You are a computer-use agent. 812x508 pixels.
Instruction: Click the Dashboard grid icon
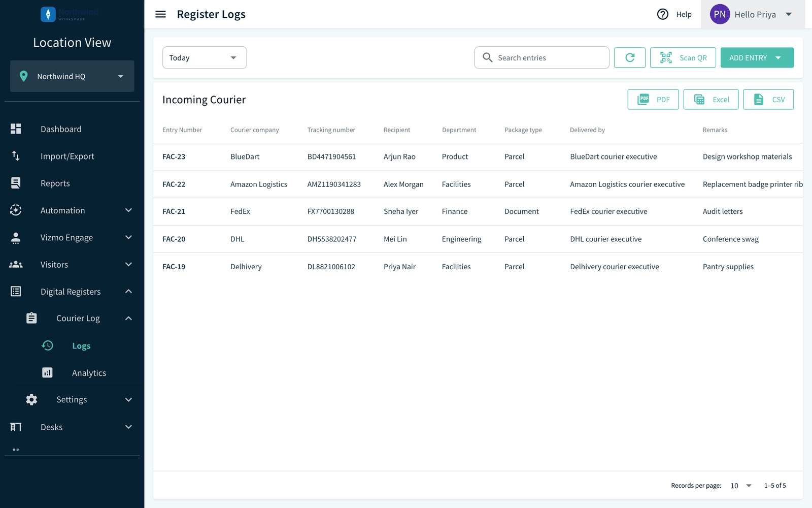point(16,129)
